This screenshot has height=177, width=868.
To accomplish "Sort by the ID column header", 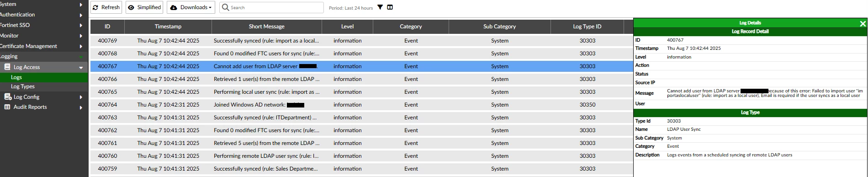I will click(107, 27).
